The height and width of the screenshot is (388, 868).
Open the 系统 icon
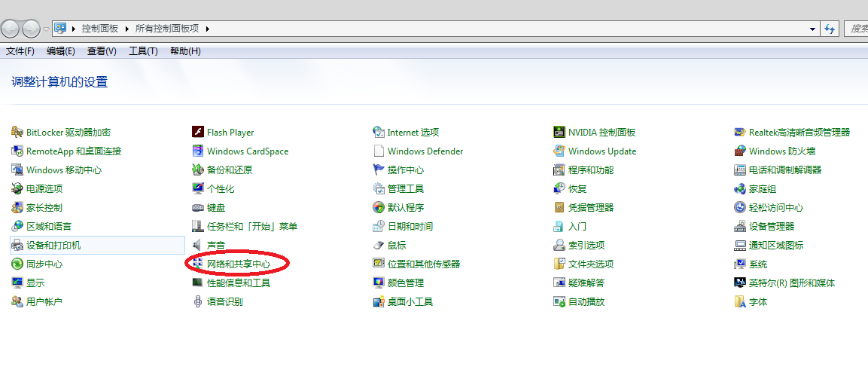coord(740,264)
